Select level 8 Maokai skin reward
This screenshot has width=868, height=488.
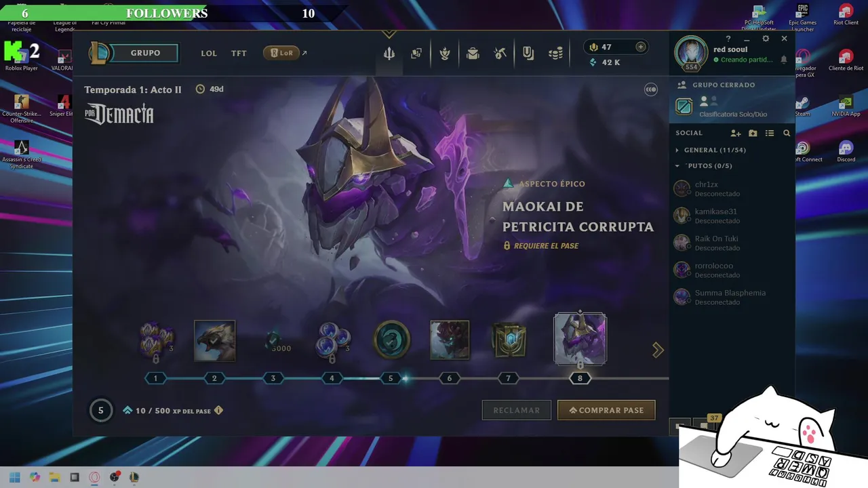(580, 339)
